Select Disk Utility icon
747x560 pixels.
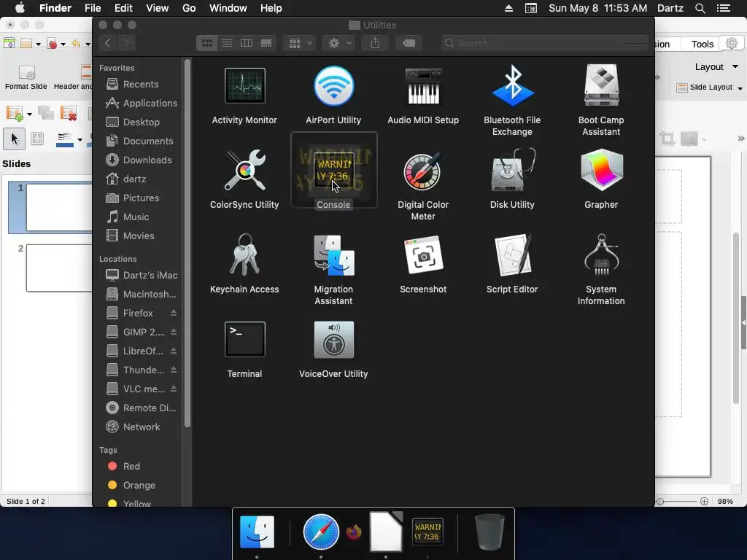tap(512, 171)
